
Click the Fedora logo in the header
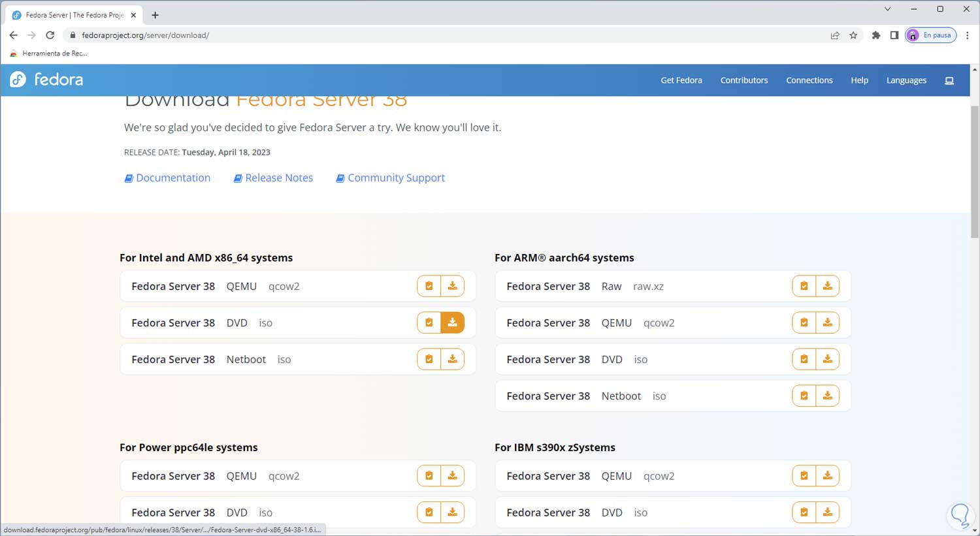46,80
